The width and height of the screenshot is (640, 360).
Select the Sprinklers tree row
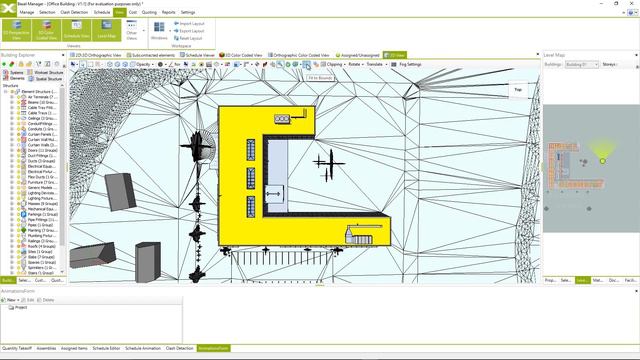coord(40,268)
